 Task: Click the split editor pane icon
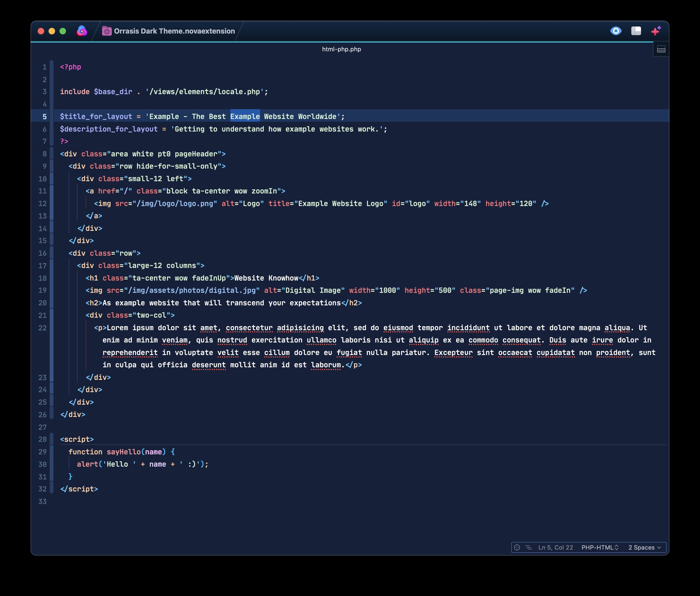coord(661,50)
